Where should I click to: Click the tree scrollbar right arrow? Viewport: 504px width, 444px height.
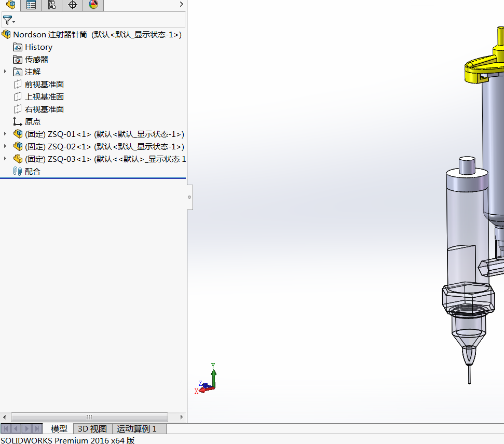[x=182, y=417]
